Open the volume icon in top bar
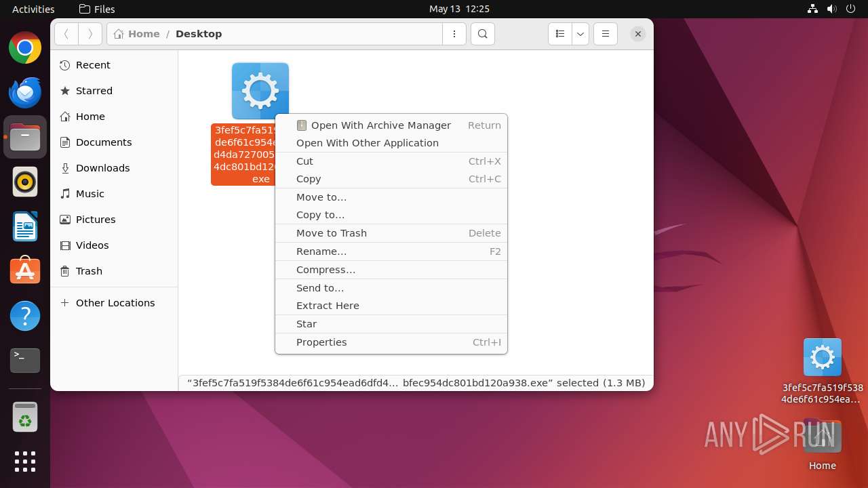 click(831, 9)
